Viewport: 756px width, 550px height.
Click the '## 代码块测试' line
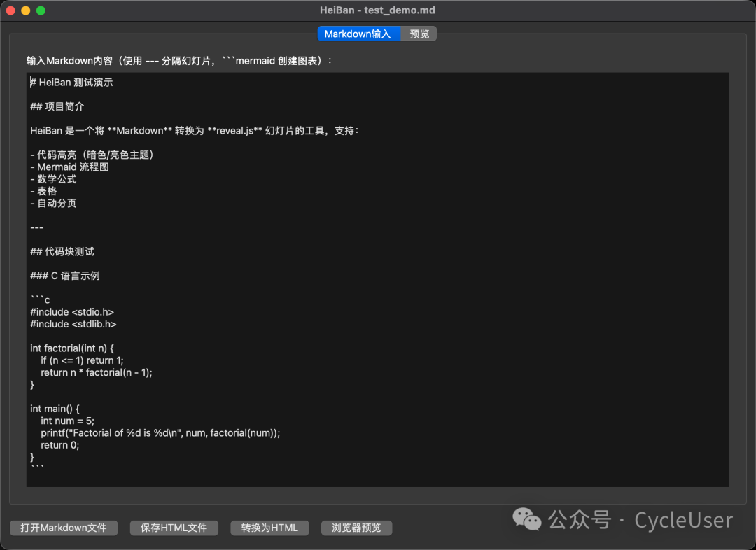point(62,252)
